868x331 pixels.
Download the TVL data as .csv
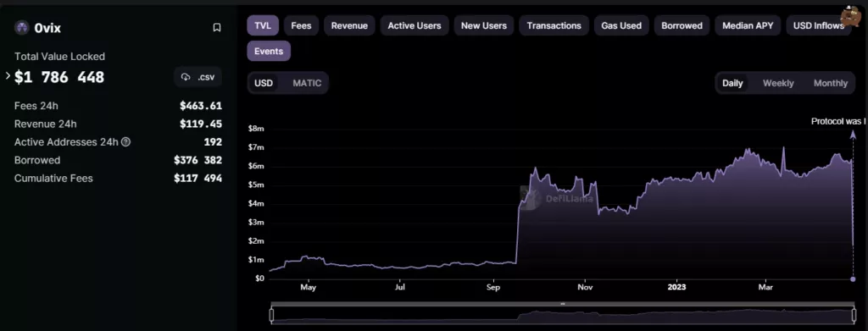[198, 77]
